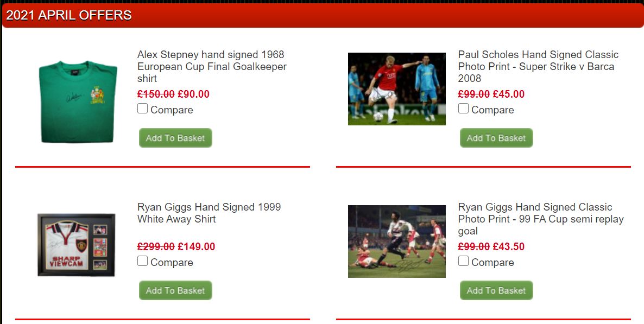The width and height of the screenshot is (644, 324).
Task: Select the £149.00 sale price of Giggs shirt
Action: click(197, 246)
